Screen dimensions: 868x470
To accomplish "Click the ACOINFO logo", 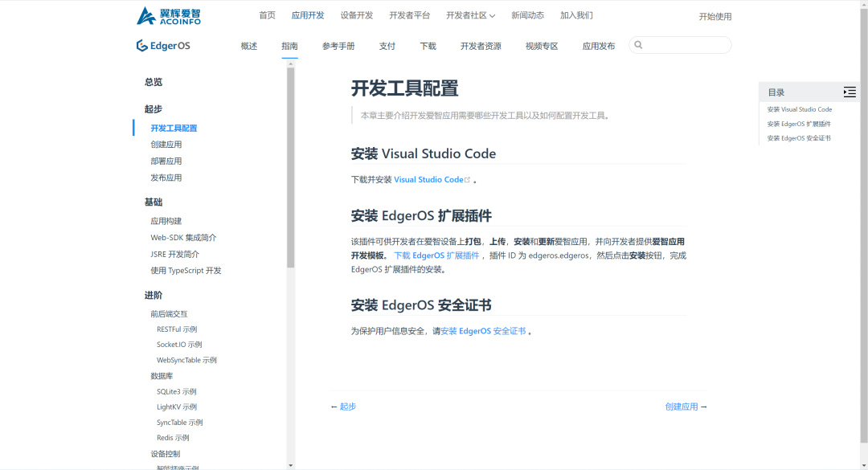I will [x=168, y=16].
